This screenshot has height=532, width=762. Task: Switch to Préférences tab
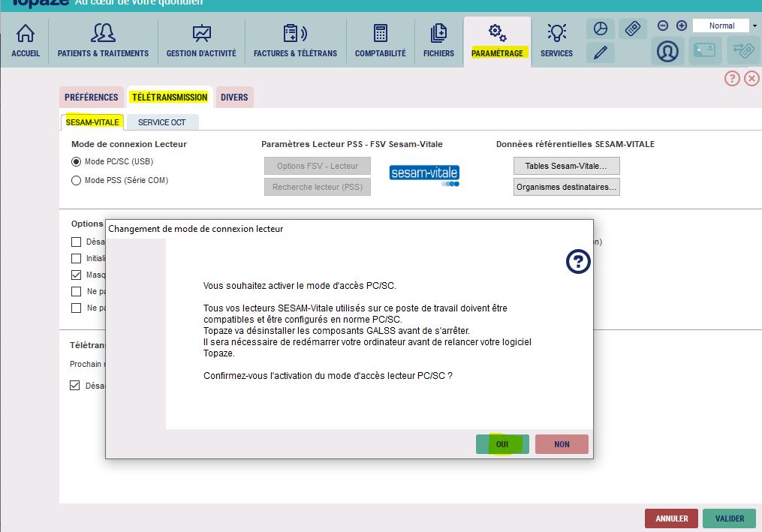pyautogui.click(x=91, y=97)
